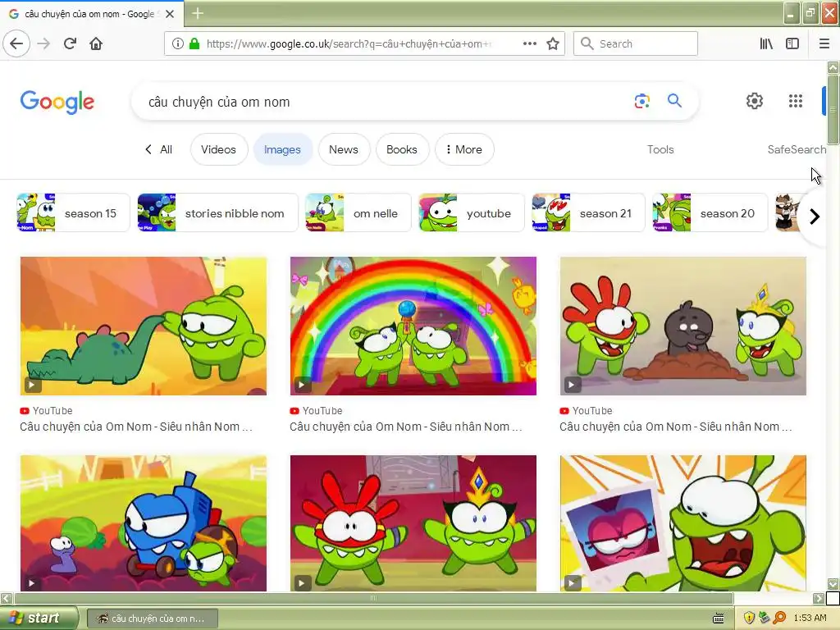Click the Firefox search bar magnifier icon
The height and width of the screenshot is (630, 840).
point(587,43)
